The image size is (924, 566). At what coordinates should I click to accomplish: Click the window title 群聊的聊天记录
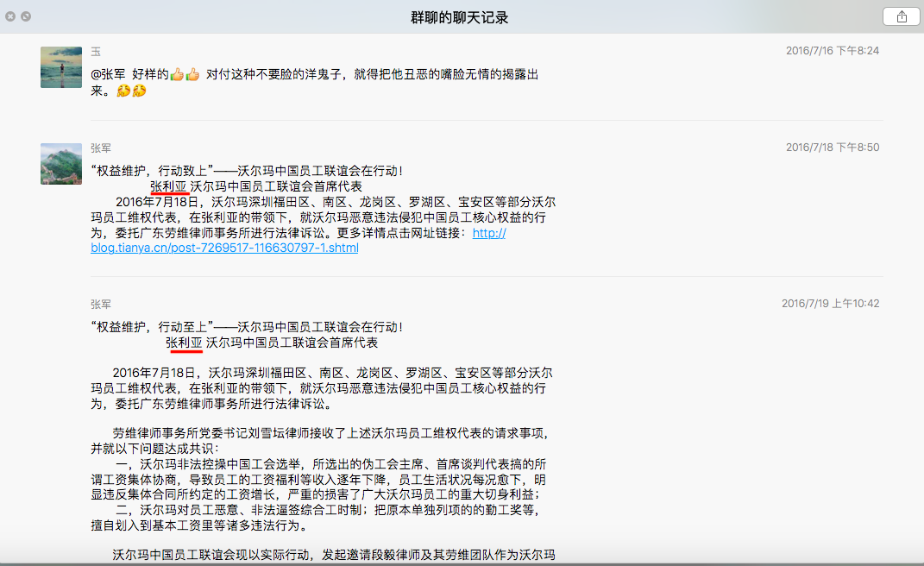click(x=460, y=17)
